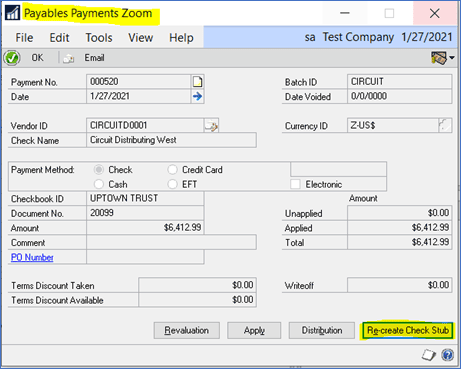The width and height of the screenshot is (461, 369).
Task: Open the Help menu
Action: coord(181,38)
